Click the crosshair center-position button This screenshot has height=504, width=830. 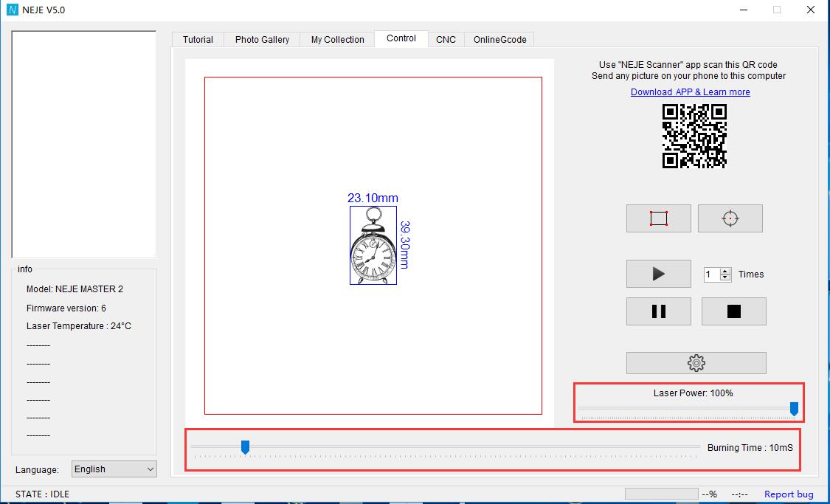click(730, 218)
